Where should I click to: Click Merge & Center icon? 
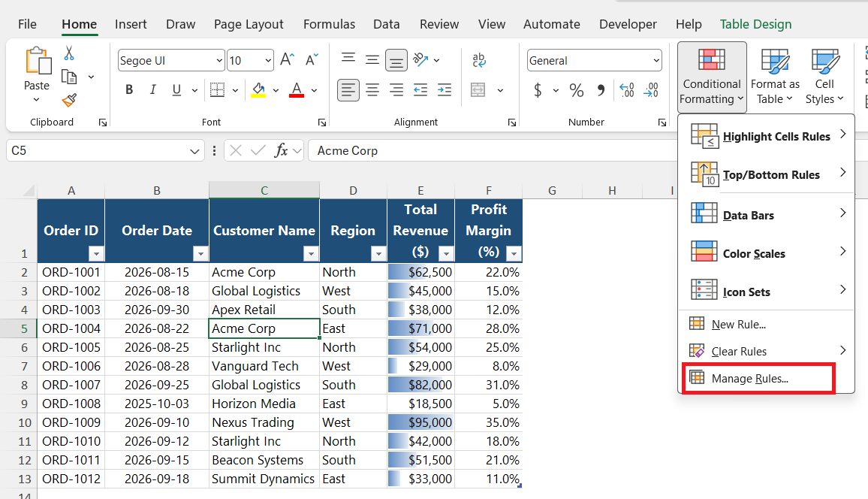pos(478,89)
